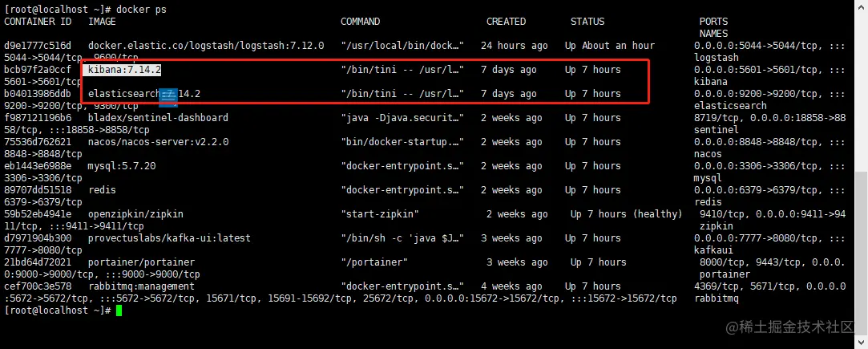Select container ID b04013986ddb

(38, 94)
